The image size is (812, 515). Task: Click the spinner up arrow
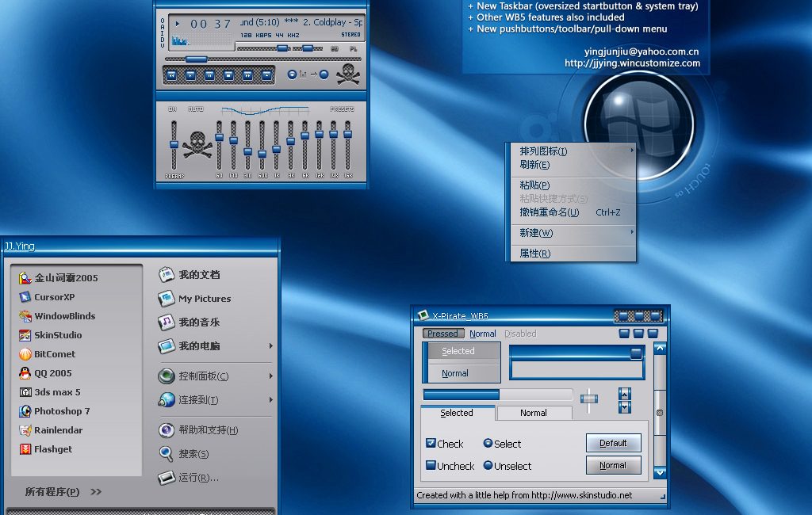click(625, 395)
